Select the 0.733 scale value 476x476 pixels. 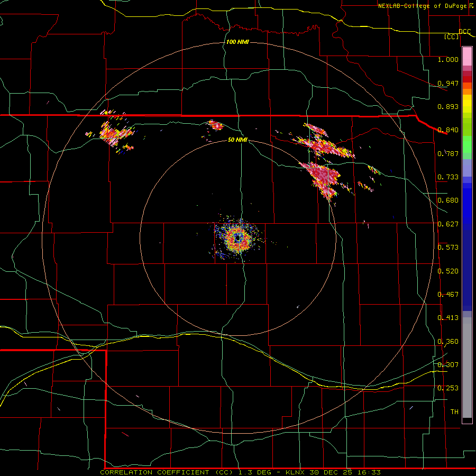coord(448,177)
